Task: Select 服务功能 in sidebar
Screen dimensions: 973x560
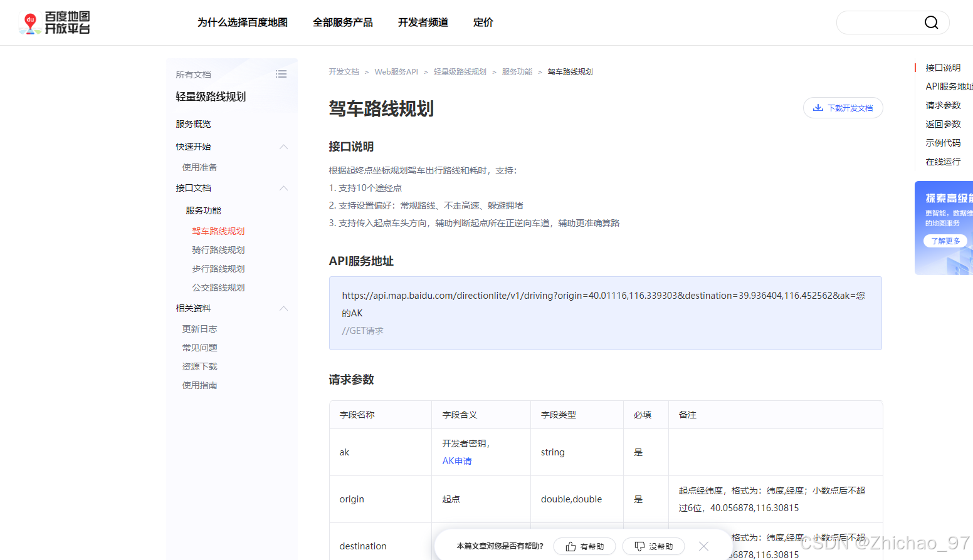Action: coord(203,210)
